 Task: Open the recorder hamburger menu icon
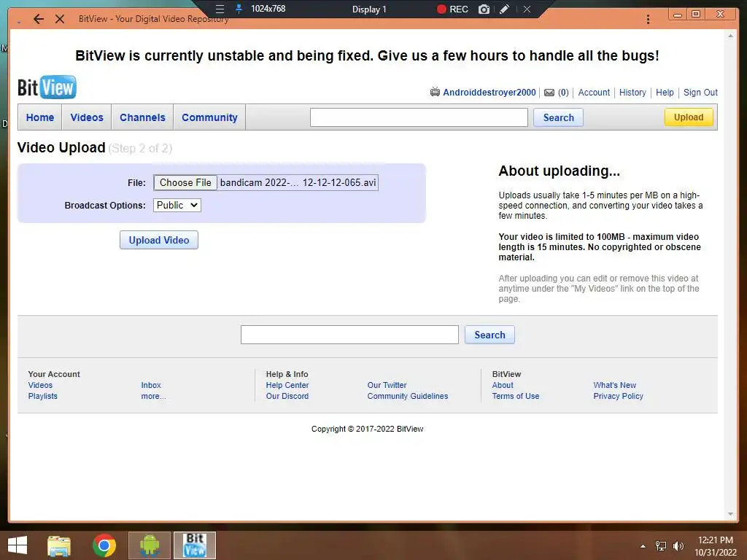(x=220, y=9)
